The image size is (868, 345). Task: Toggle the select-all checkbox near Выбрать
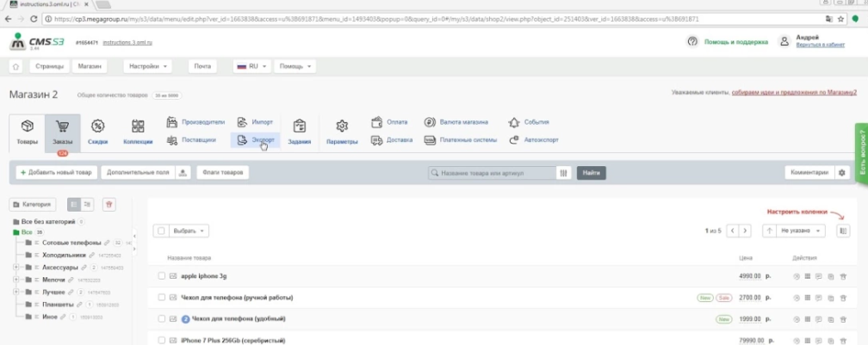pyautogui.click(x=161, y=231)
